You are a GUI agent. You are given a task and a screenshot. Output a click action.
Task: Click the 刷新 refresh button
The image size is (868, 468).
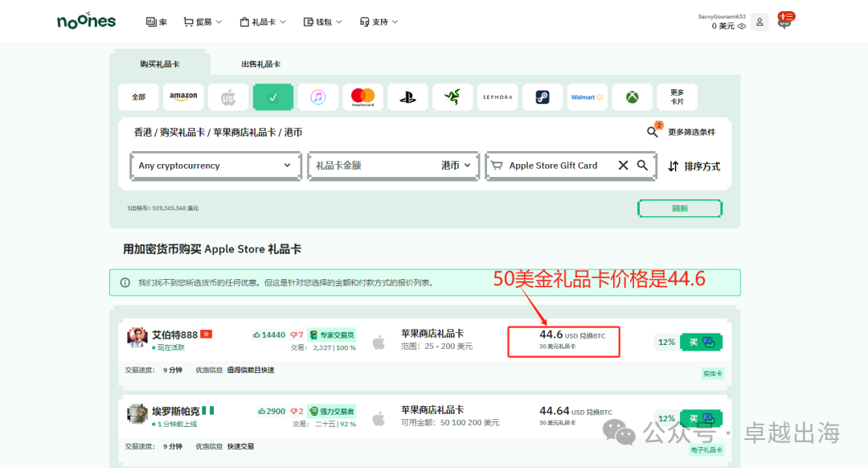point(679,207)
